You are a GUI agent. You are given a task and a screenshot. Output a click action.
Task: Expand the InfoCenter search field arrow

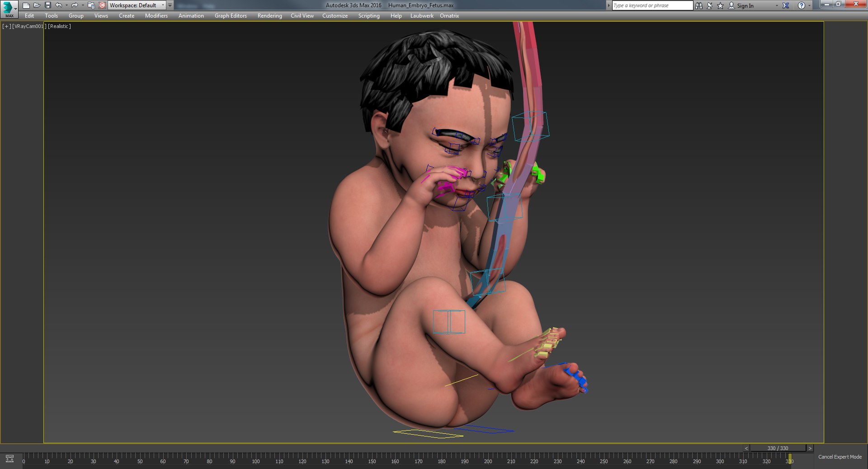pyautogui.click(x=609, y=5)
